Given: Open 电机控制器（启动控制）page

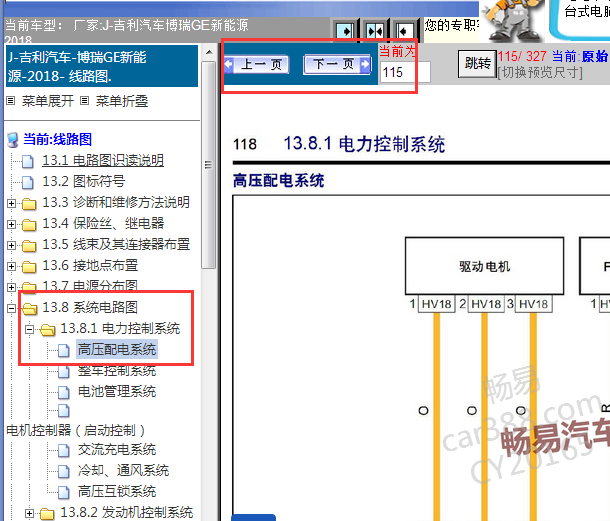Looking at the screenshot, I should (75, 430).
